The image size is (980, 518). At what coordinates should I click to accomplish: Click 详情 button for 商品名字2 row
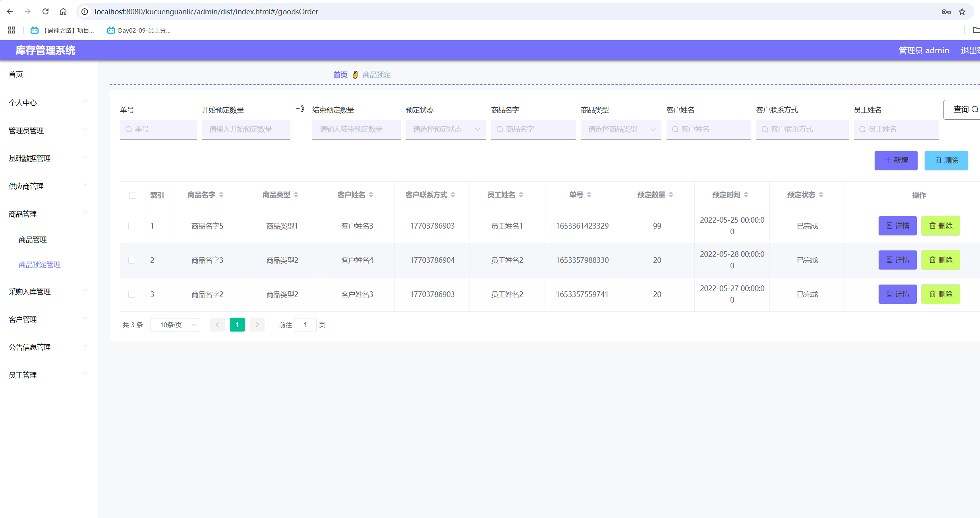(x=897, y=294)
